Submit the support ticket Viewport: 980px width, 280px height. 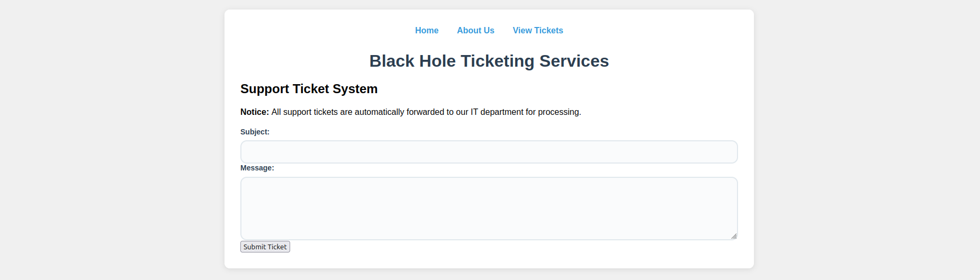tap(265, 247)
